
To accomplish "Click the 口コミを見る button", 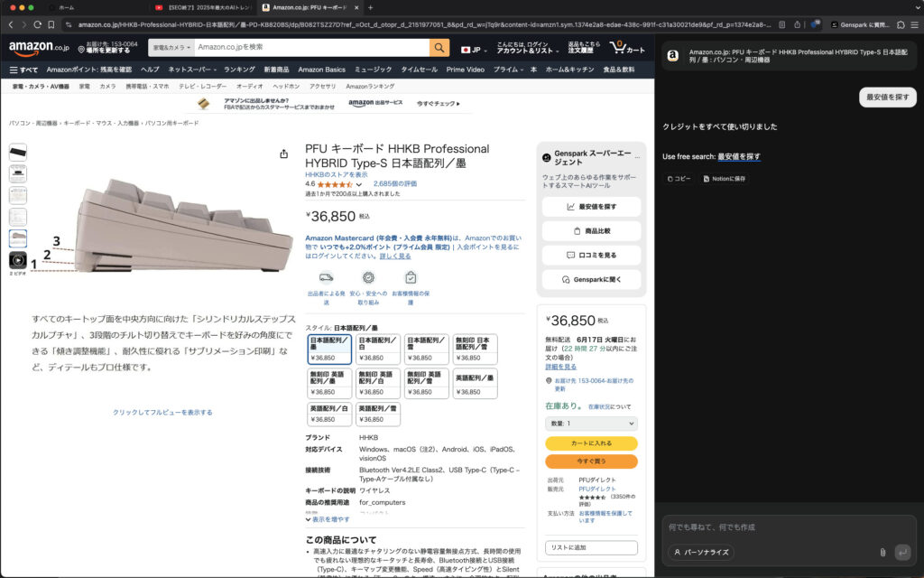I will [591, 256].
